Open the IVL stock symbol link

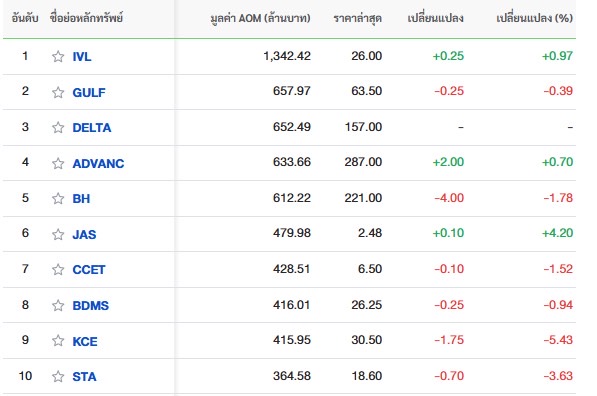82,57
